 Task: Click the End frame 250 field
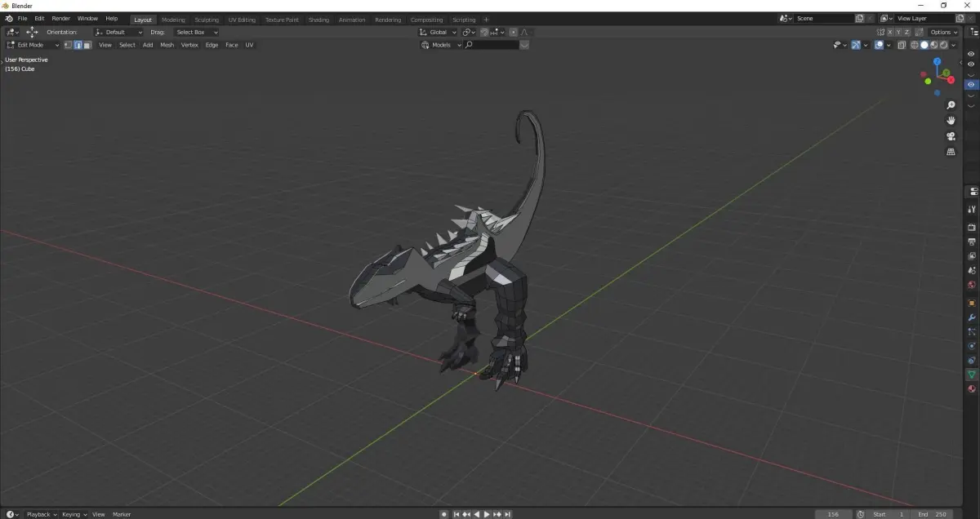930,514
